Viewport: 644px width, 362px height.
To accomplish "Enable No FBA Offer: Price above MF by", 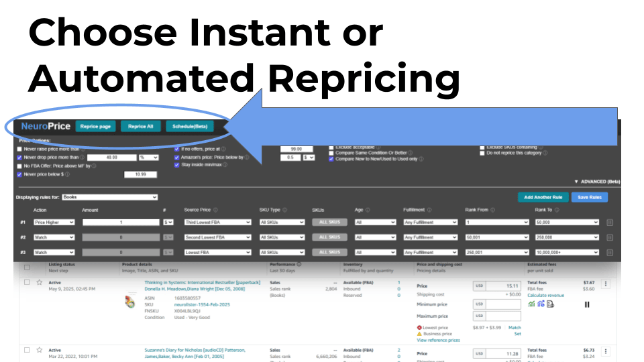I will click(x=19, y=166).
